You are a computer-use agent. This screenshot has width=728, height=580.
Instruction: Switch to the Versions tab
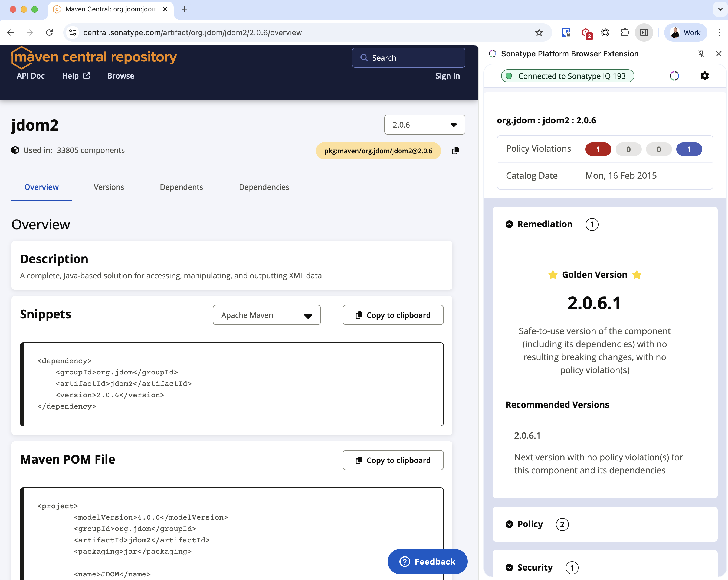[109, 187]
